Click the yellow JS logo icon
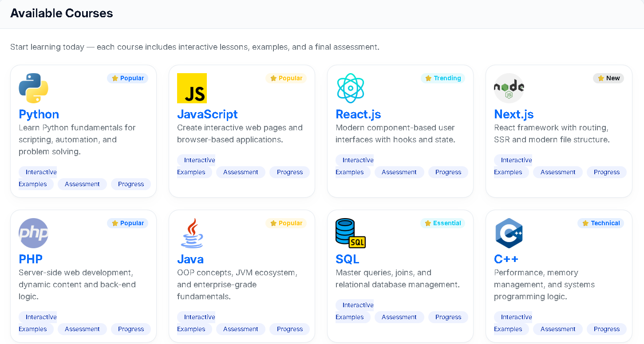This screenshot has height=344, width=644. point(192,88)
